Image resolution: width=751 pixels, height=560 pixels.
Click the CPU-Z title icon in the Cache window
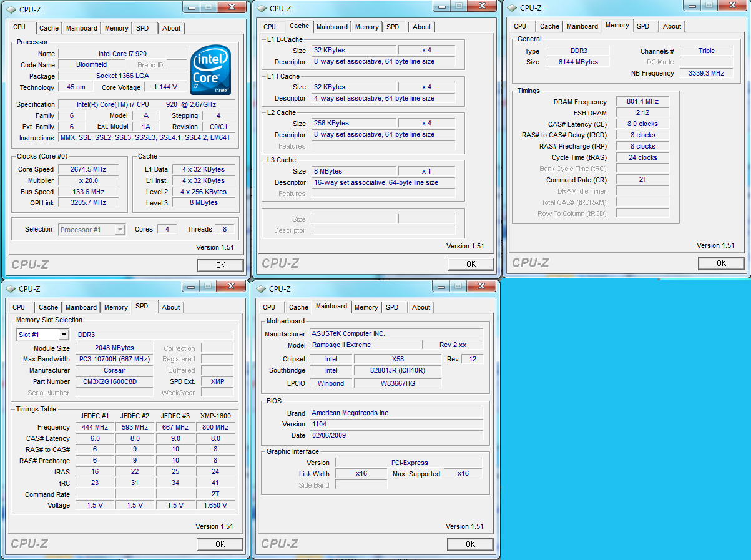[x=262, y=9]
